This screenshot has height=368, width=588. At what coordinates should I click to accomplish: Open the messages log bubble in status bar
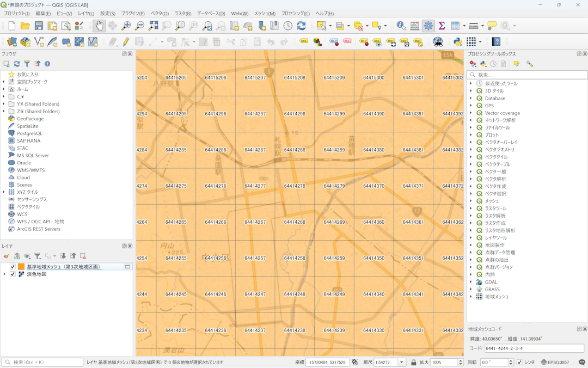point(581,363)
